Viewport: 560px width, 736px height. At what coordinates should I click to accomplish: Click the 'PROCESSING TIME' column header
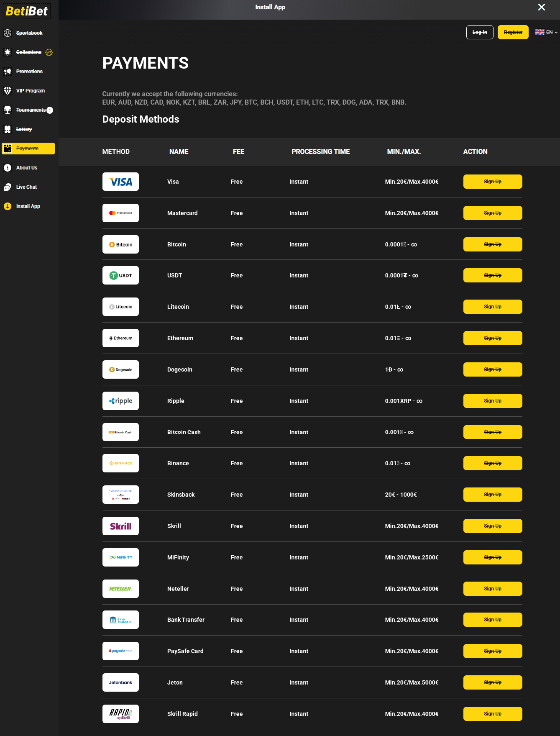tap(321, 151)
